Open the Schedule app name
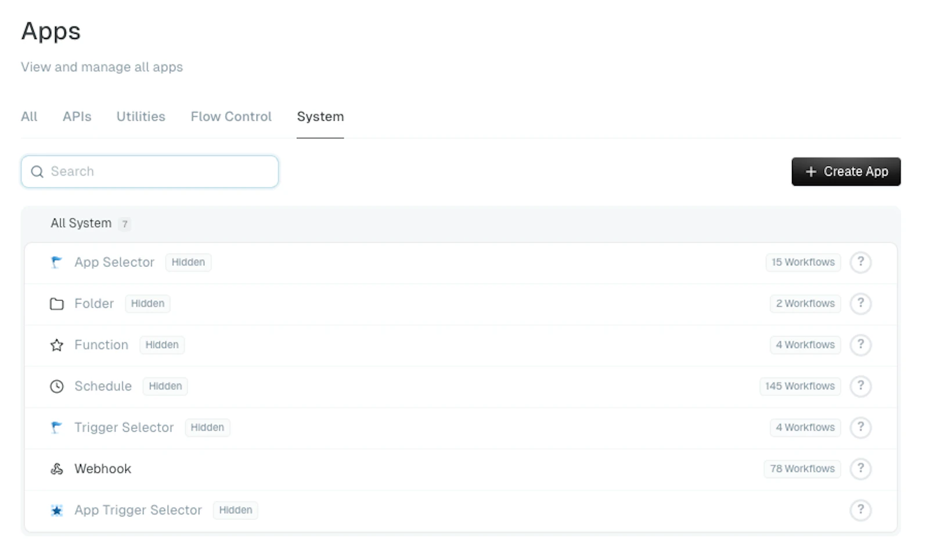 pos(103,386)
